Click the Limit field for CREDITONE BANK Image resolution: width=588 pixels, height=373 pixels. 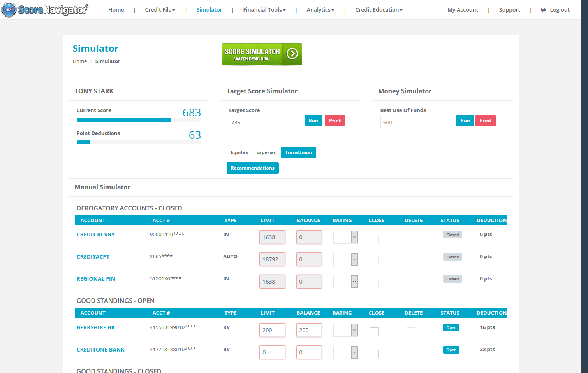click(272, 352)
